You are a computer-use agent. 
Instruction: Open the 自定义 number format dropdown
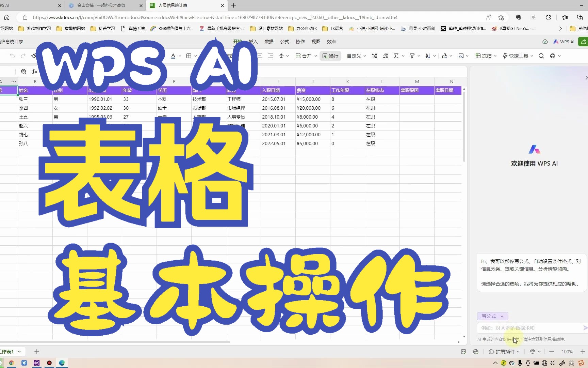click(356, 56)
